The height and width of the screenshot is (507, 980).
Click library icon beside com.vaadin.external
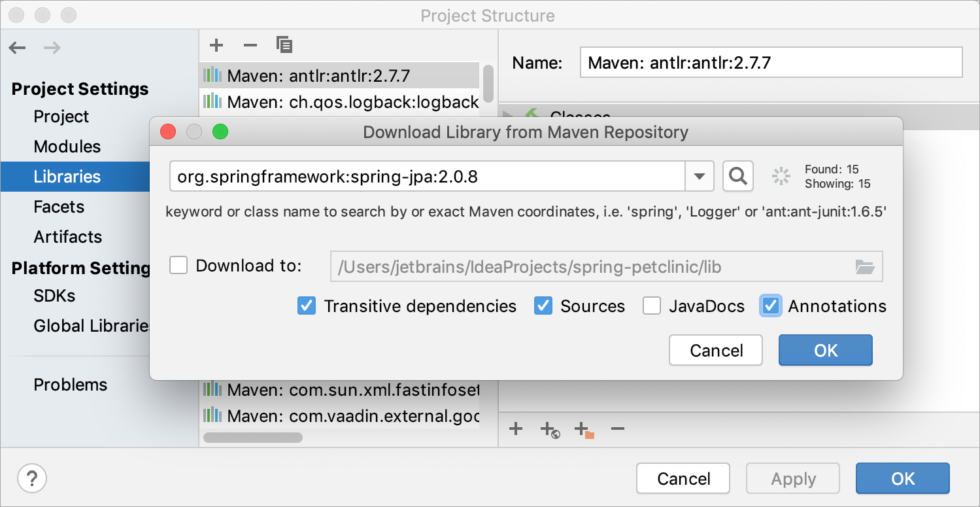pyautogui.click(x=212, y=415)
